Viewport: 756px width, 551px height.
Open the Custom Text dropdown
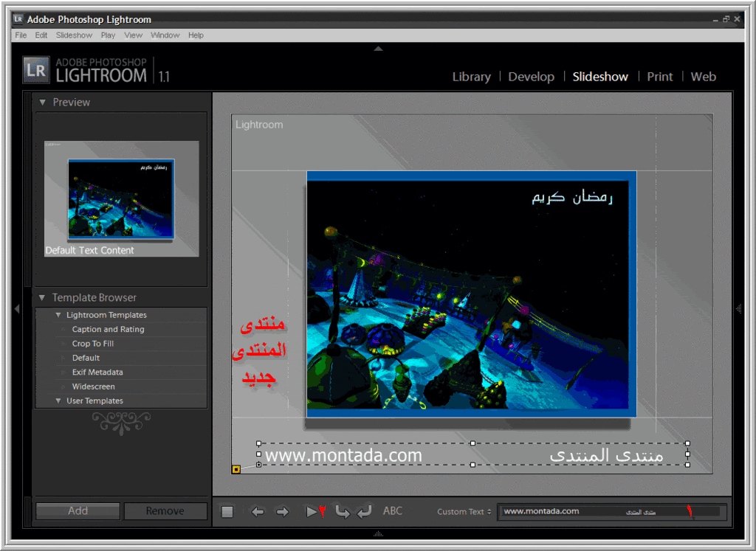pos(464,511)
